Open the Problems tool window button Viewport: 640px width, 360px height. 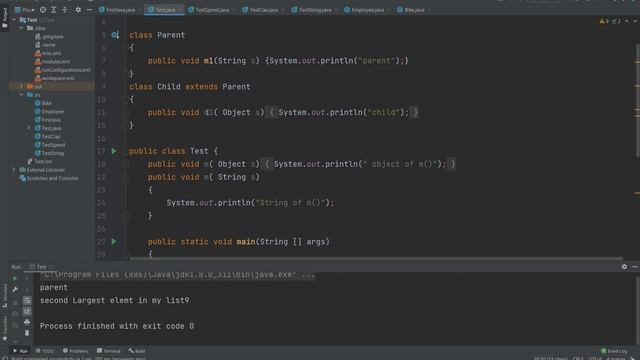(x=76, y=351)
